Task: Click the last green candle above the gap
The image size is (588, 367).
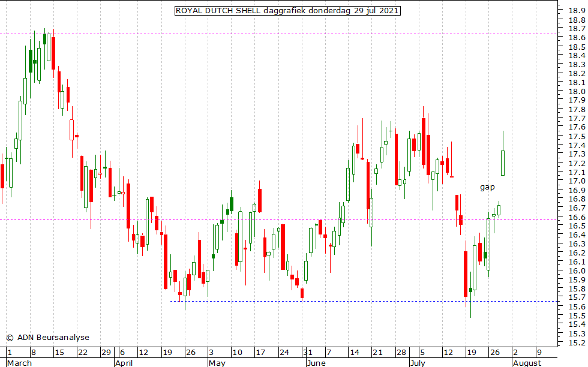Action: 503,163
